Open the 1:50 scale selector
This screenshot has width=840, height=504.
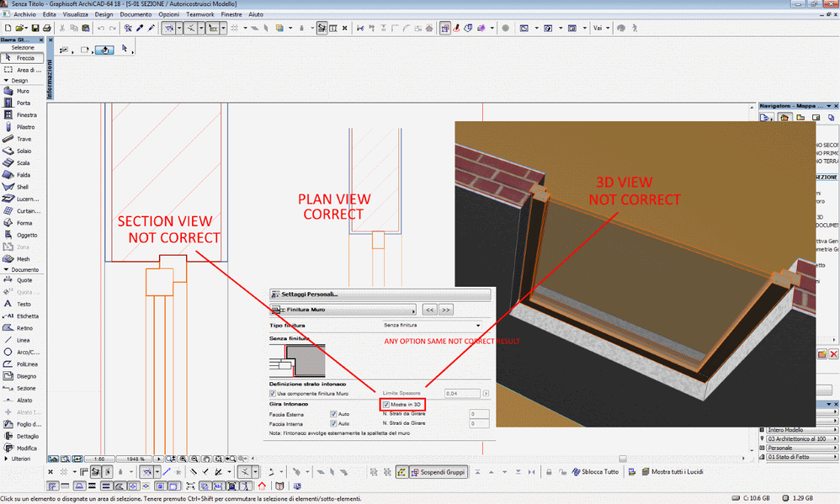click(x=99, y=459)
